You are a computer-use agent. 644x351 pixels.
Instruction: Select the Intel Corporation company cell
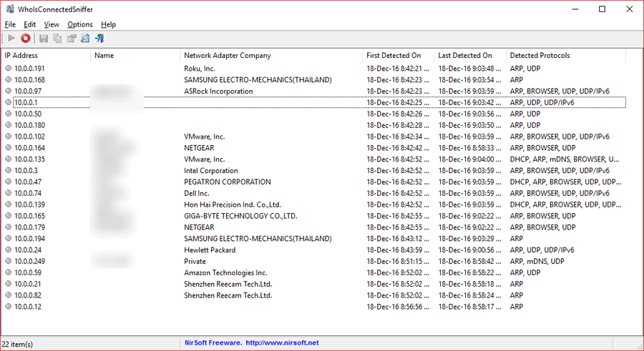pyautogui.click(x=211, y=170)
